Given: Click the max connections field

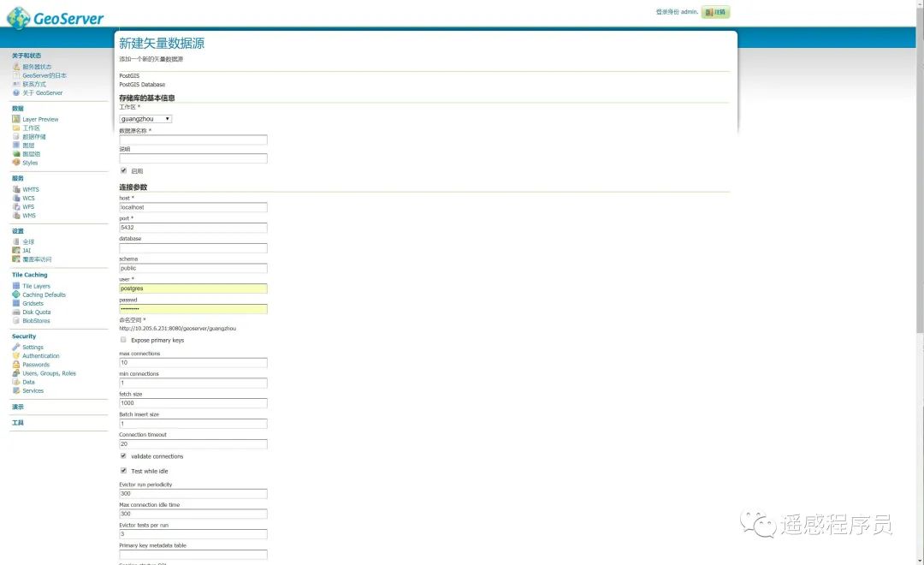Looking at the screenshot, I should [193, 363].
